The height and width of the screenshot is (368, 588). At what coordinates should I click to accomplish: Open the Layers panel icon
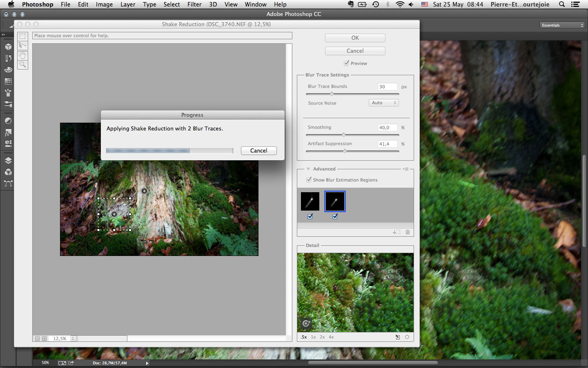(8, 160)
